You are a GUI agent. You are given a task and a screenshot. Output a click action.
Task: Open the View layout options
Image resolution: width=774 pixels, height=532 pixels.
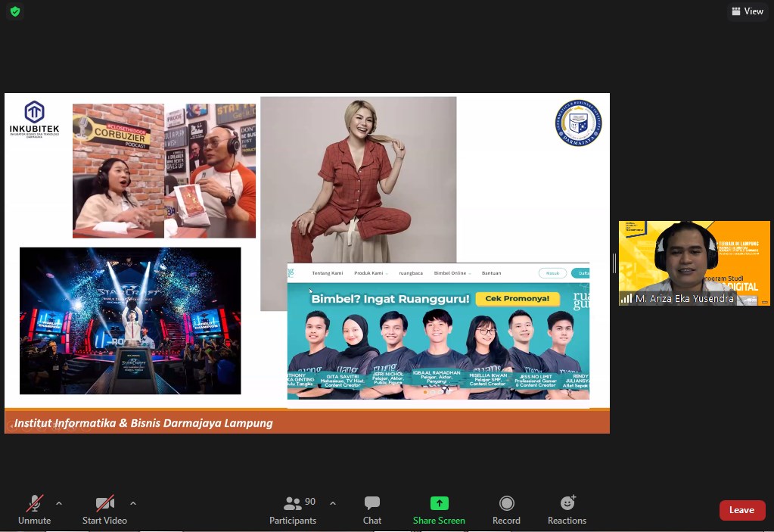tap(748, 11)
